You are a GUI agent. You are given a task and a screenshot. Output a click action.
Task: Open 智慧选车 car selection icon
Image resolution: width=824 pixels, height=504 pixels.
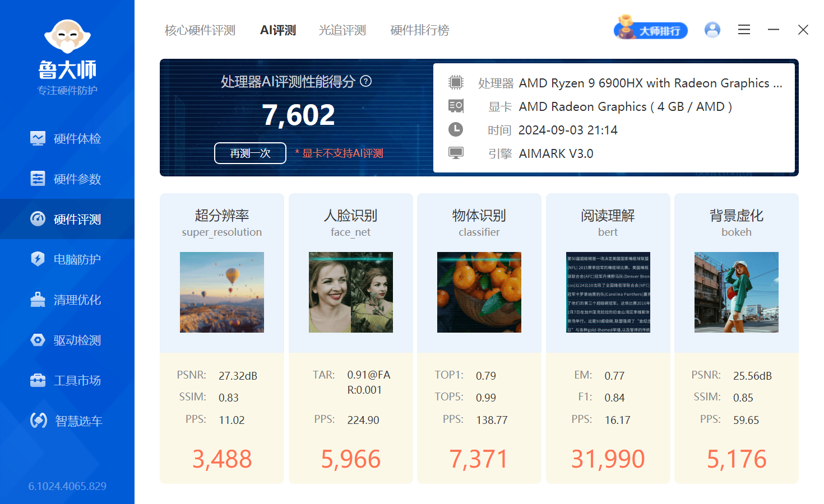click(38, 421)
